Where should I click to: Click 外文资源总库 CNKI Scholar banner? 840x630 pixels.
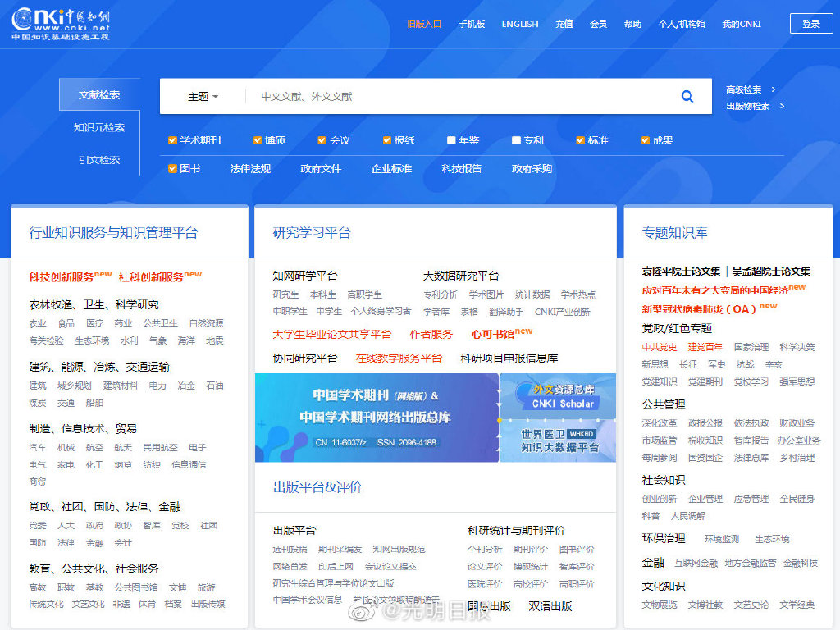pyautogui.click(x=558, y=396)
